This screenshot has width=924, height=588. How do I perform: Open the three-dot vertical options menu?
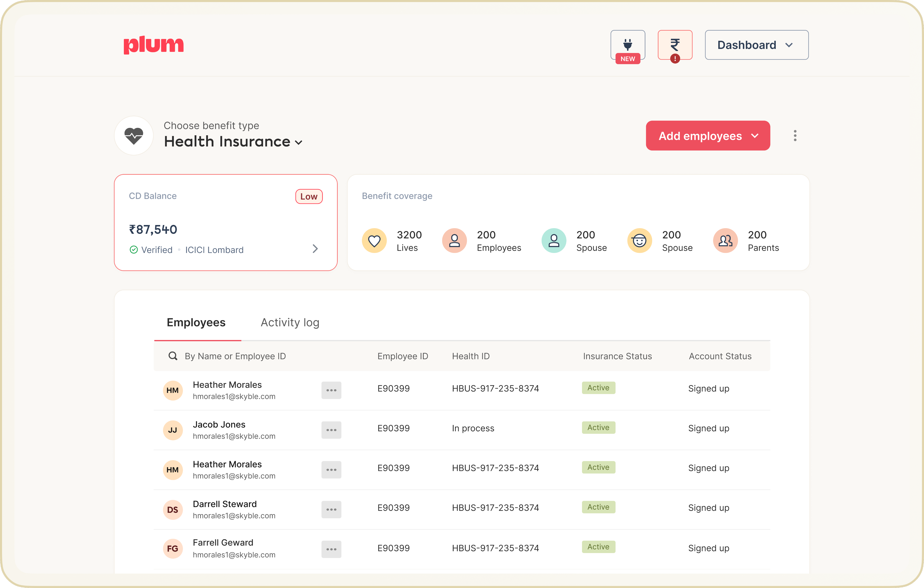tap(795, 136)
